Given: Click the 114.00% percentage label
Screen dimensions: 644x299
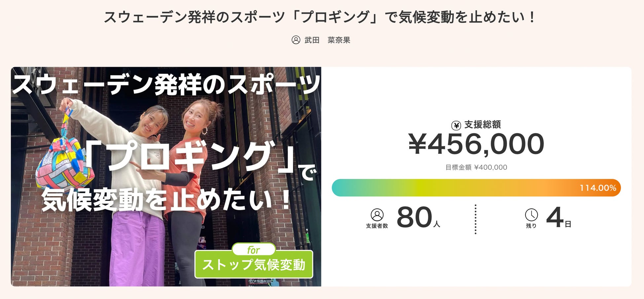Looking at the screenshot, I should 598,188.
